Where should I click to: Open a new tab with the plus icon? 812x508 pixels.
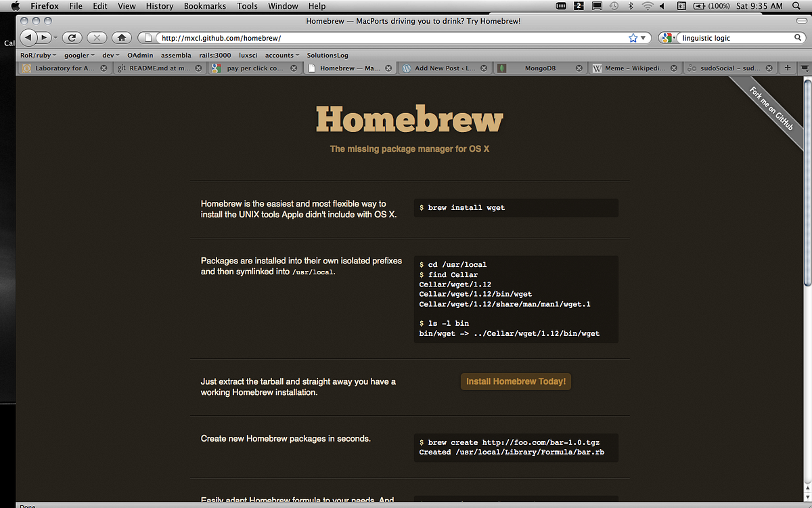click(x=787, y=68)
